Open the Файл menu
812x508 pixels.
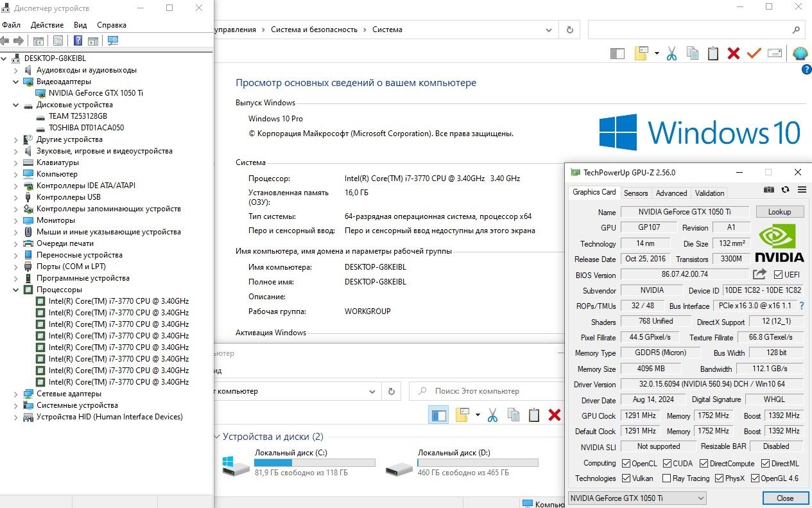[11, 25]
